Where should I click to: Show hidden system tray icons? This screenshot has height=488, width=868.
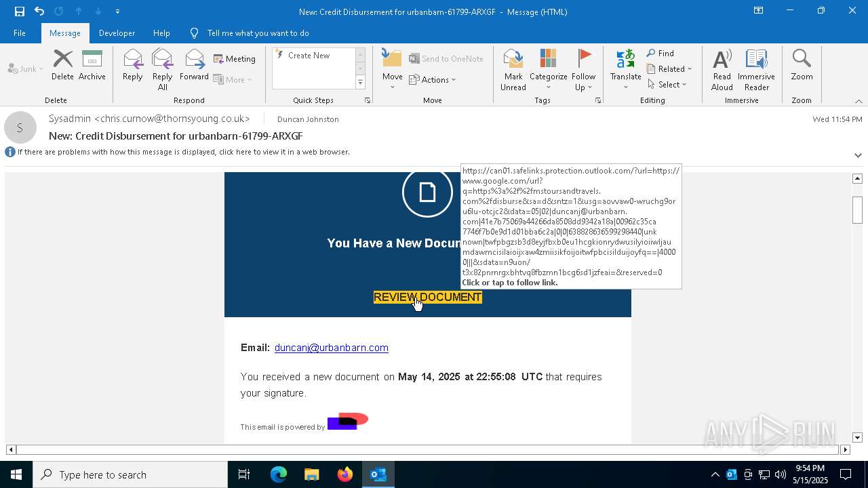pos(715,474)
